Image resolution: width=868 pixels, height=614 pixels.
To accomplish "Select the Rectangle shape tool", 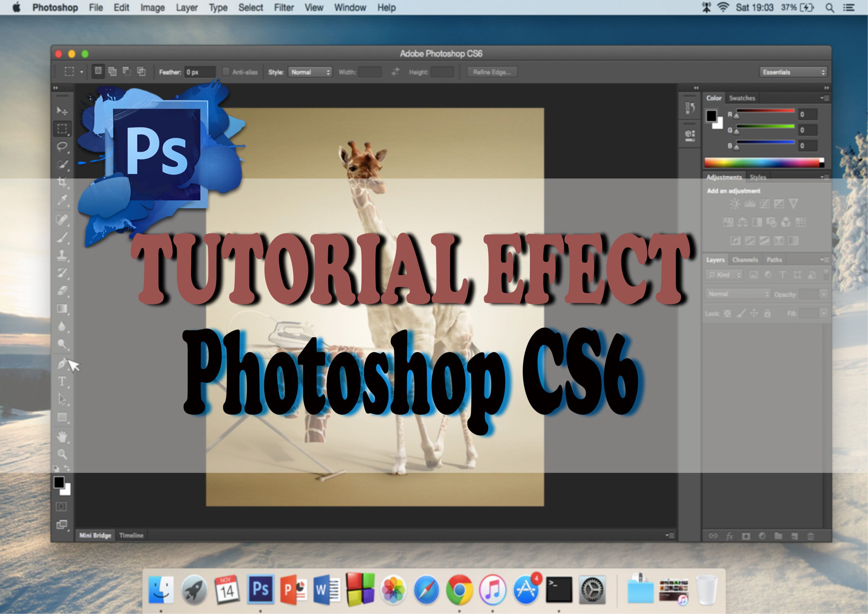I will 62,417.
